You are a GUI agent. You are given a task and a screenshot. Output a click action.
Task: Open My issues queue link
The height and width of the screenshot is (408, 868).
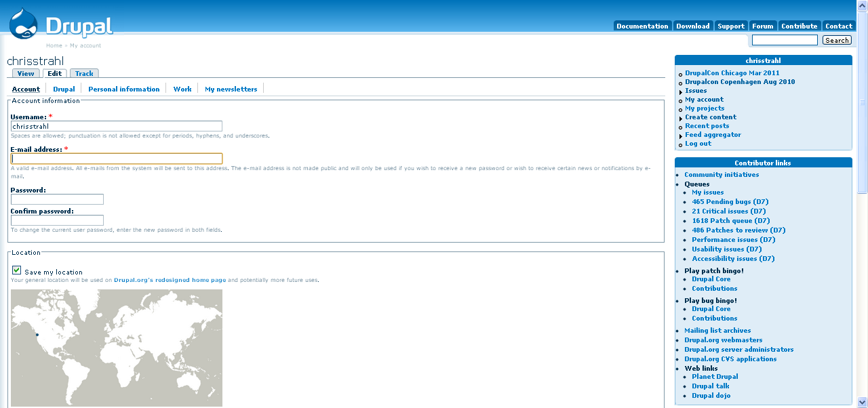coord(708,192)
